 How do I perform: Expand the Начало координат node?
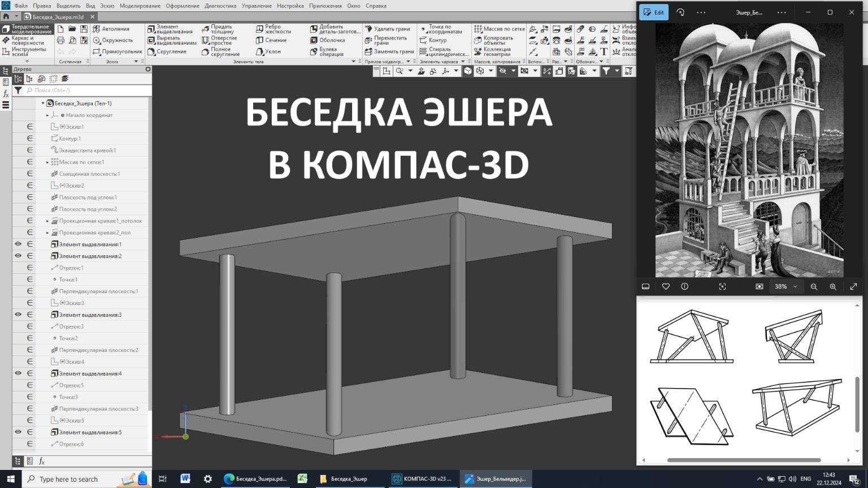47,115
